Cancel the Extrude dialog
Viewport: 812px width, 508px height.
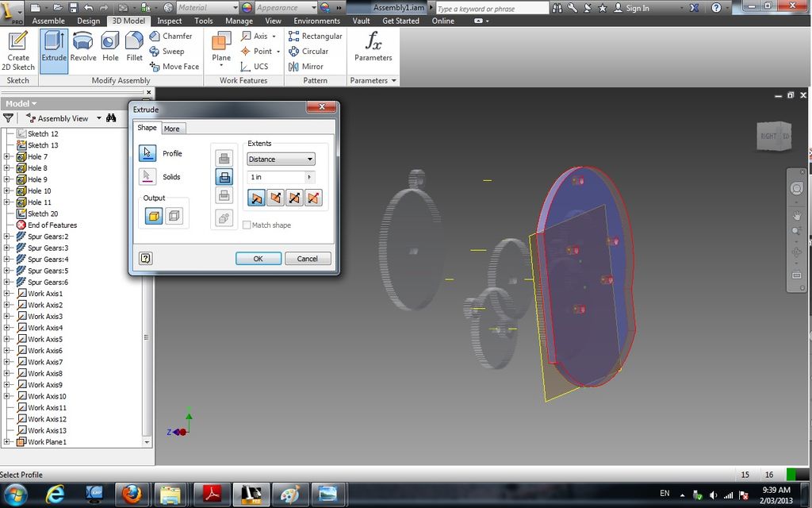click(x=307, y=258)
